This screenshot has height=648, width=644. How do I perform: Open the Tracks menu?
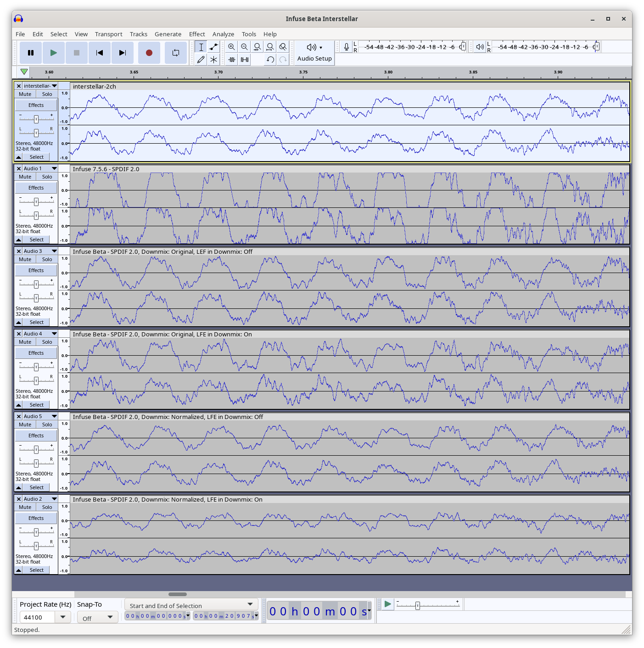point(139,34)
